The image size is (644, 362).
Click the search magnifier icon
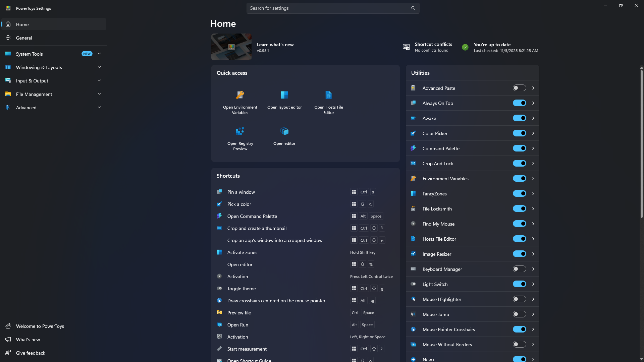413,8
